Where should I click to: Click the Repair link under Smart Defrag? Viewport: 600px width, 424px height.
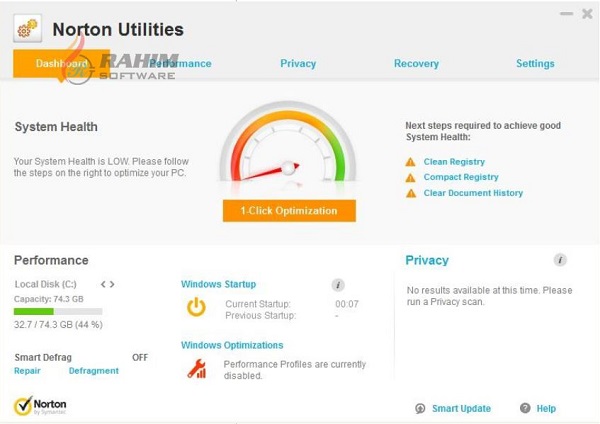[27, 371]
